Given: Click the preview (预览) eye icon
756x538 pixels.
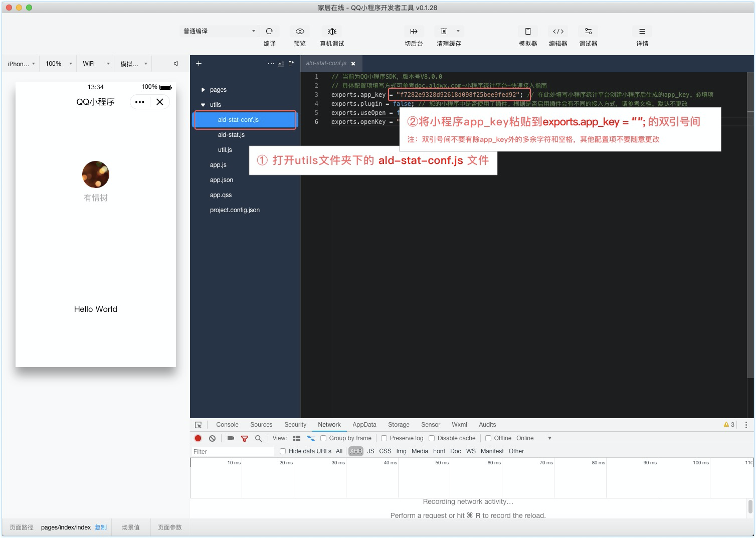Looking at the screenshot, I should click(x=300, y=31).
